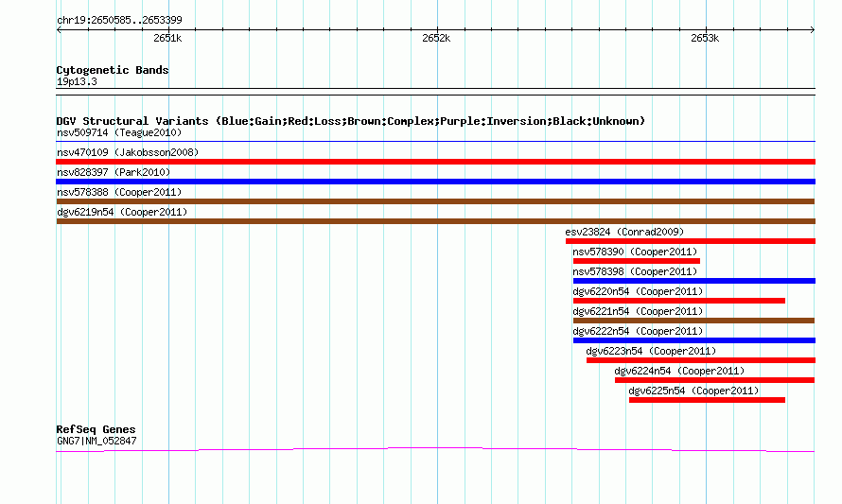Select the red nsv470109 Jakobsson2008 loss bar
This screenshot has height=504, width=842.
pos(435,162)
